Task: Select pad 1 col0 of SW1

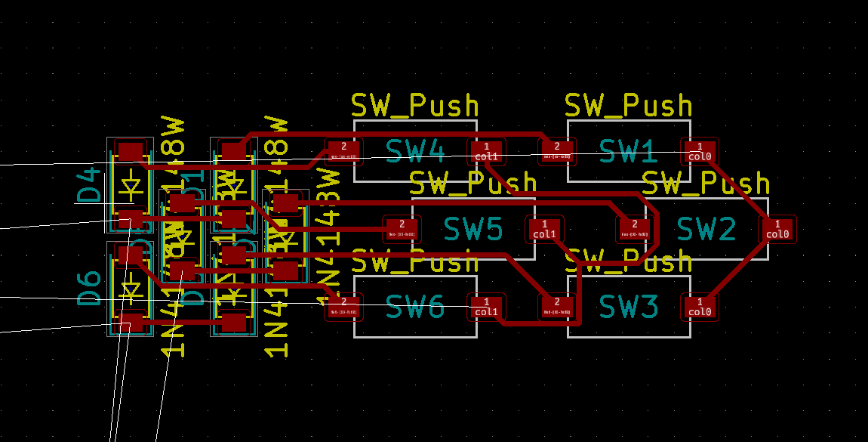Action: coord(700,151)
